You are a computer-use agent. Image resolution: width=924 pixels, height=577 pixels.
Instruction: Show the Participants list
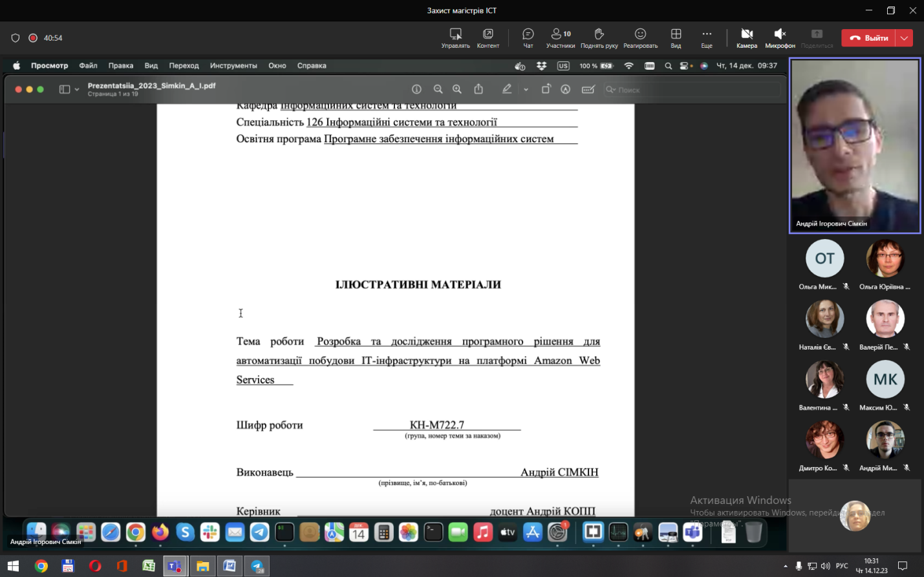[x=560, y=37]
